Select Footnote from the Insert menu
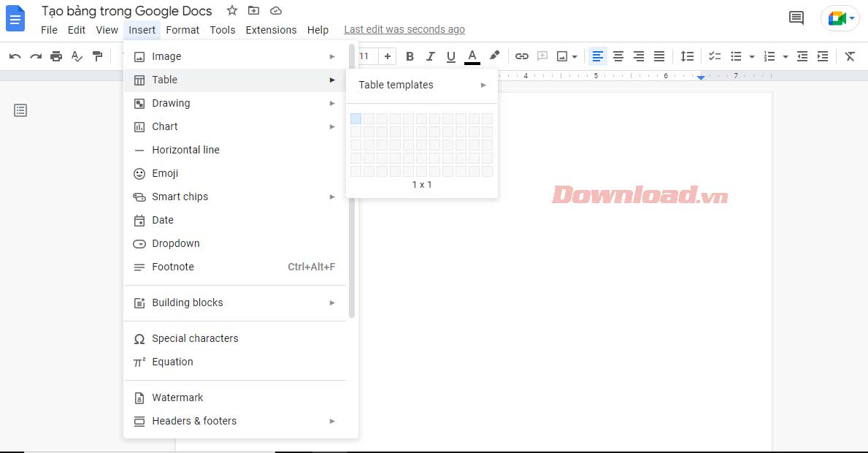The width and height of the screenshot is (868, 453). 173,267
